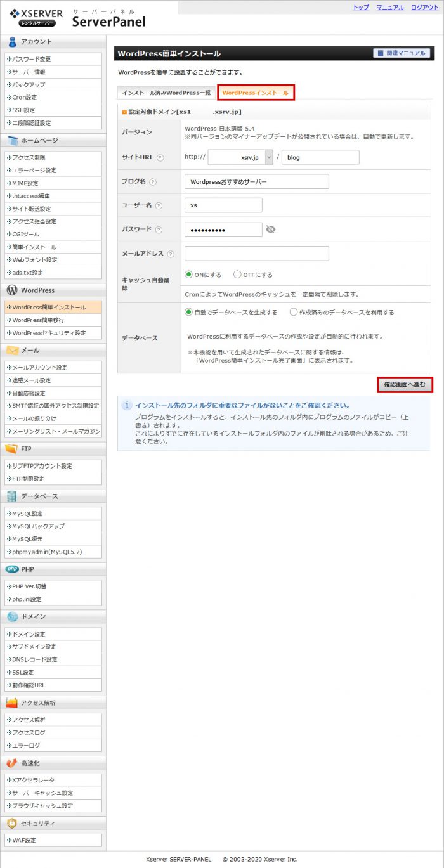Screen dimensions: 444x868
Task: Click the ブログ名 input field
Action: point(257,181)
